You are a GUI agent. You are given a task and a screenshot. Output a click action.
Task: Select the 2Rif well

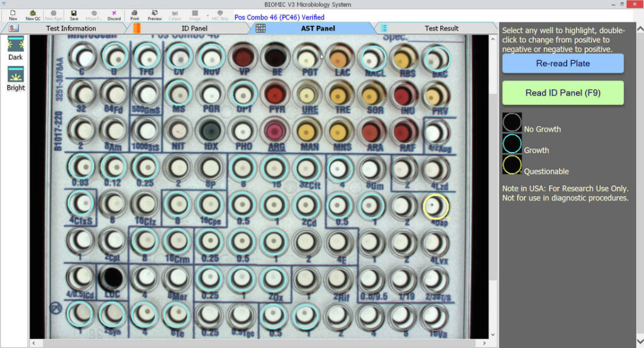(x=338, y=279)
